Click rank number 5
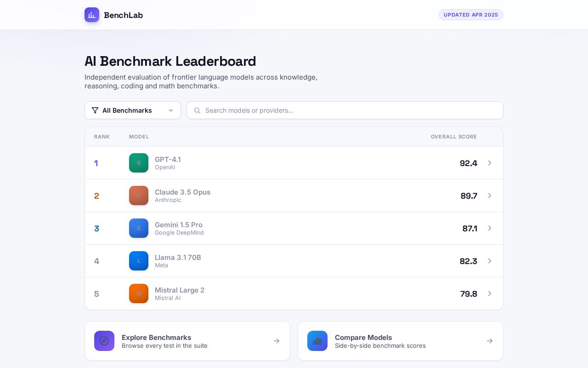This screenshot has width=588, height=368. tap(96, 294)
